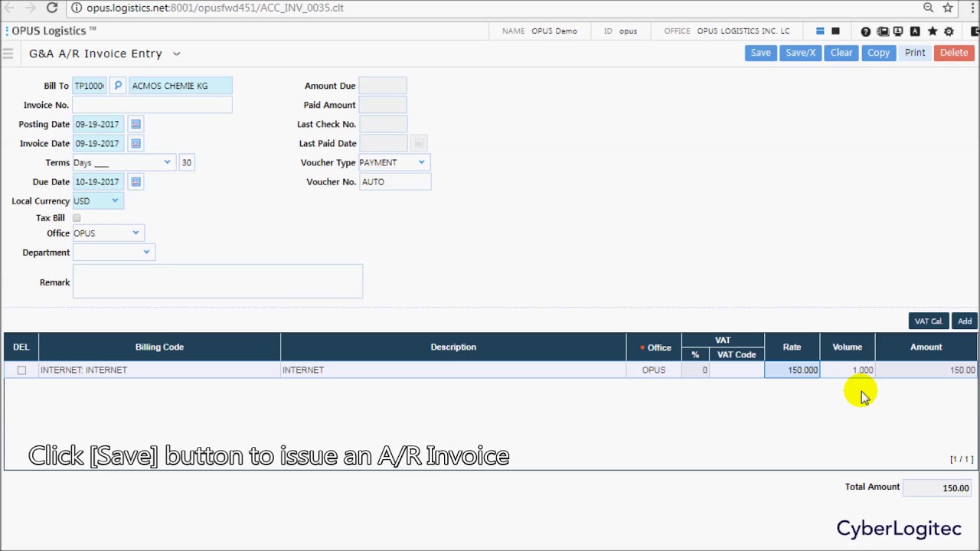
Task: Click the Bill To search magnifier icon
Action: coord(118,86)
